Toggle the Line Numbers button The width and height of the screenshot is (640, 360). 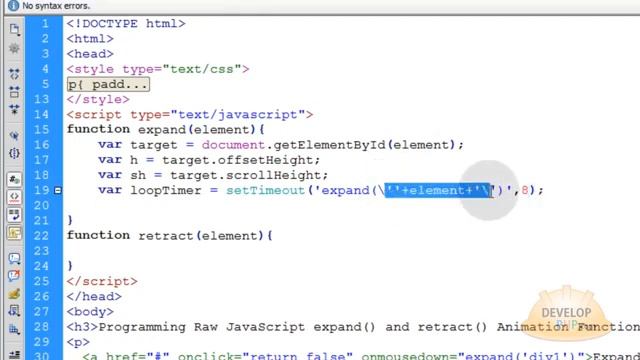pyautogui.click(x=14, y=179)
